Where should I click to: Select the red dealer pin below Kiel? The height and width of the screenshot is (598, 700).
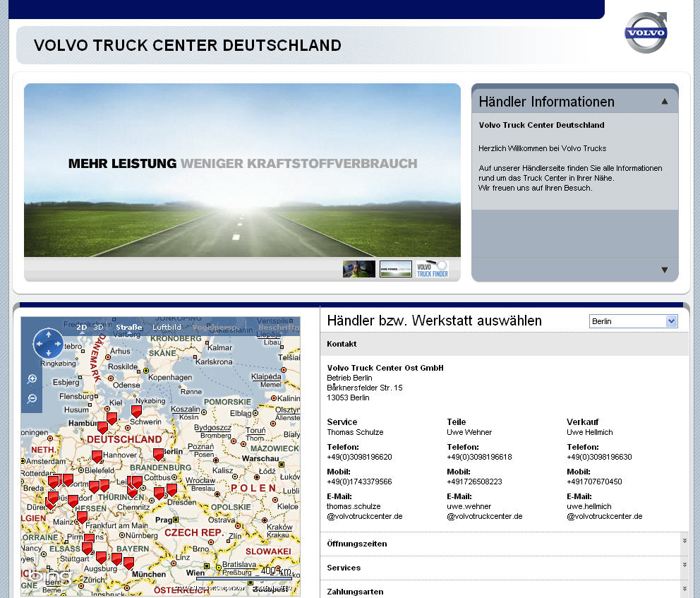(111, 418)
